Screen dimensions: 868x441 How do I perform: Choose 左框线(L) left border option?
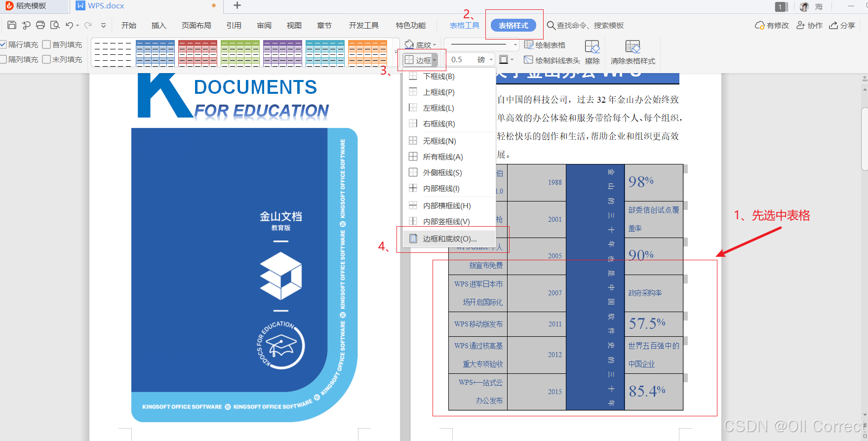[x=449, y=108]
